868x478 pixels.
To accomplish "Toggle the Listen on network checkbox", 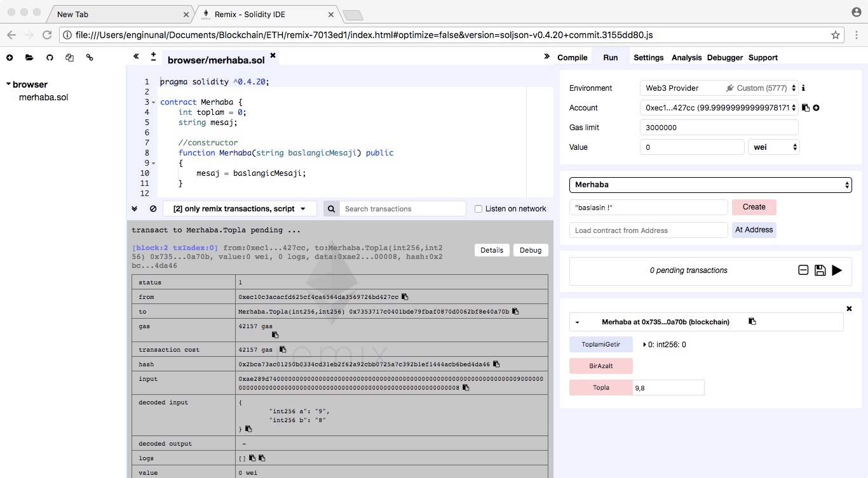I will point(479,209).
